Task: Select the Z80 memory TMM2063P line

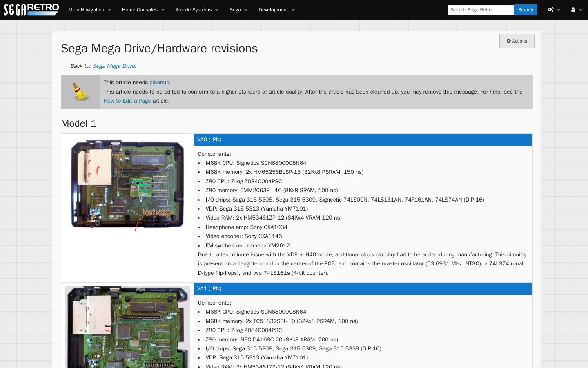Action: coord(272,190)
